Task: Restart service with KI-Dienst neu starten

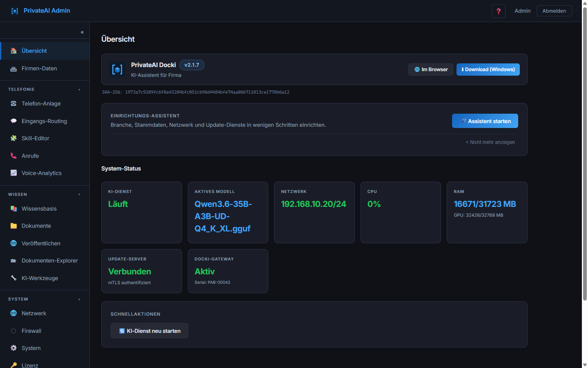Action: [x=149, y=331]
